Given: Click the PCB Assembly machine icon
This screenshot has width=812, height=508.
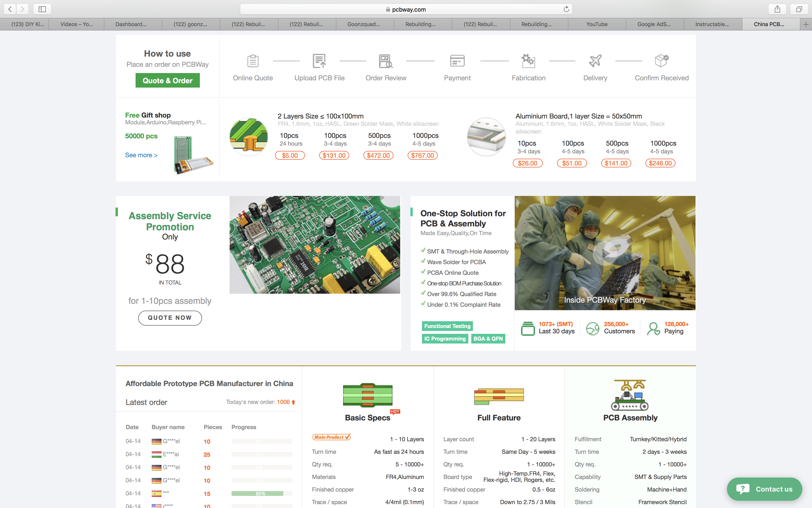Looking at the screenshot, I should pos(630,395).
